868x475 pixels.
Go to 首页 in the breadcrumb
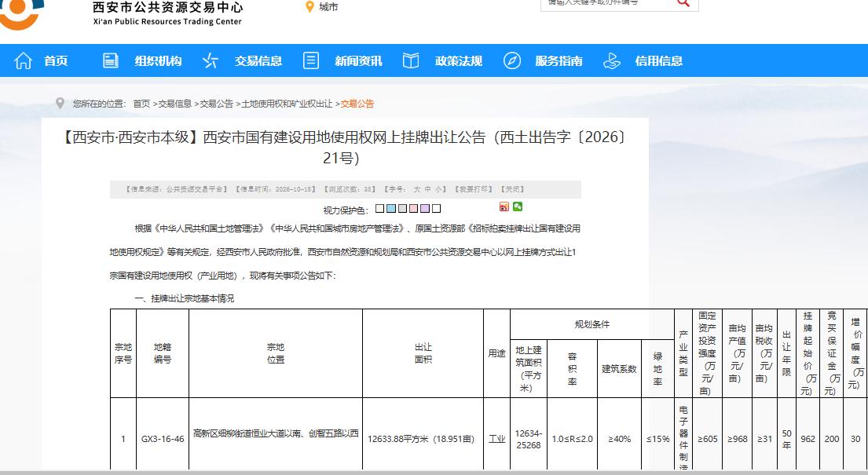(141, 104)
